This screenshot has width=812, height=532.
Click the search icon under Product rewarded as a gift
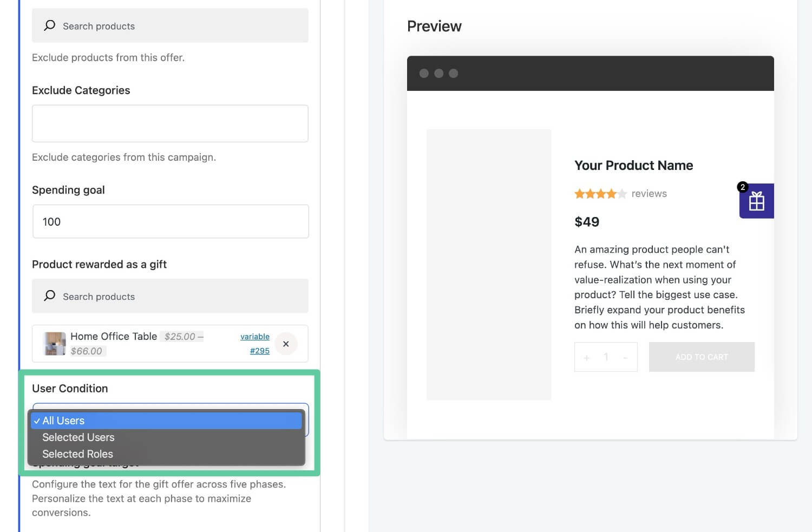tap(49, 295)
